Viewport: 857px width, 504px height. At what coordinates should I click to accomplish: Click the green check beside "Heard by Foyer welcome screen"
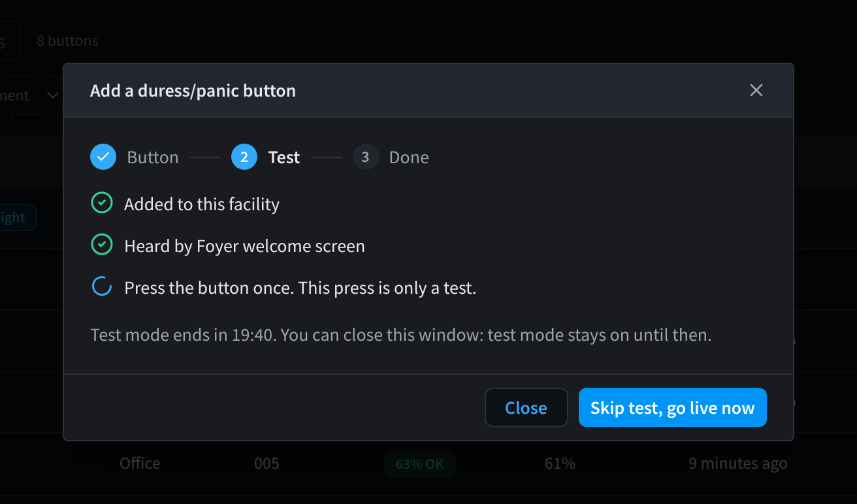tap(101, 245)
